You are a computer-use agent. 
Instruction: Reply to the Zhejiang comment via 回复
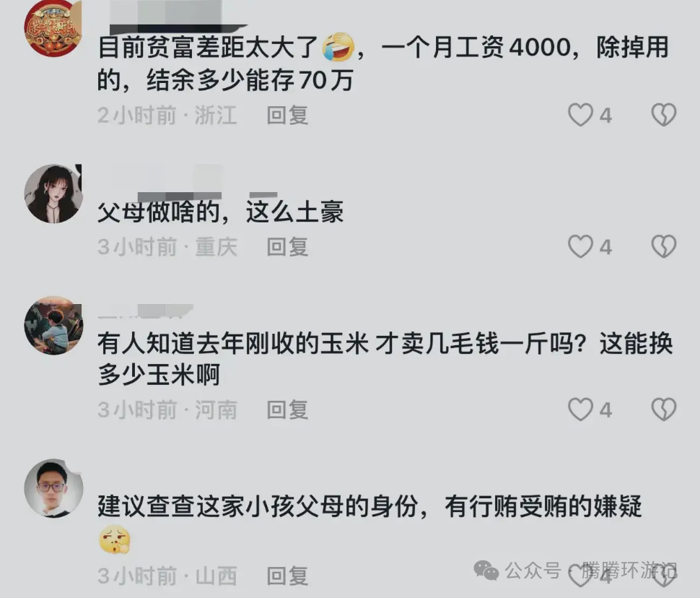click(x=287, y=116)
